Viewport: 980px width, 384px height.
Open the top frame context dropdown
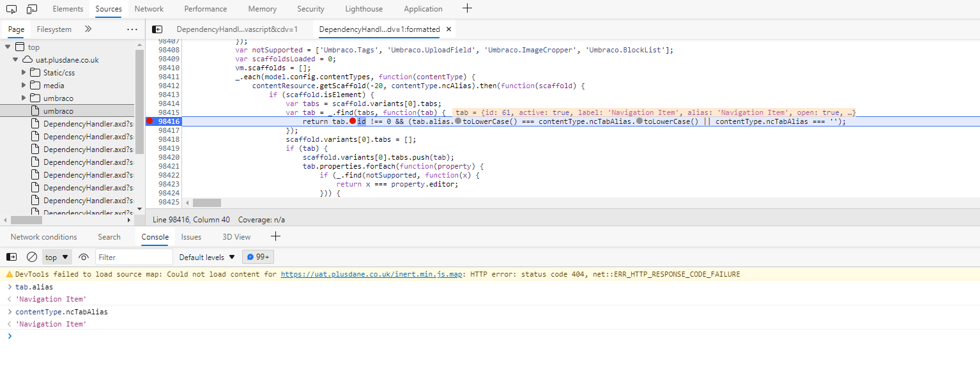point(56,256)
